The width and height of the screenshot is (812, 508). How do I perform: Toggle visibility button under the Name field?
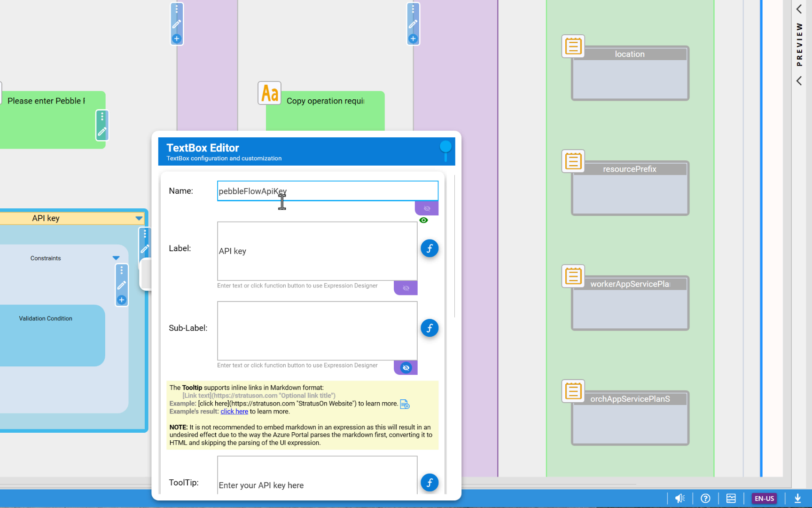pyautogui.click(x=427, y=208)
